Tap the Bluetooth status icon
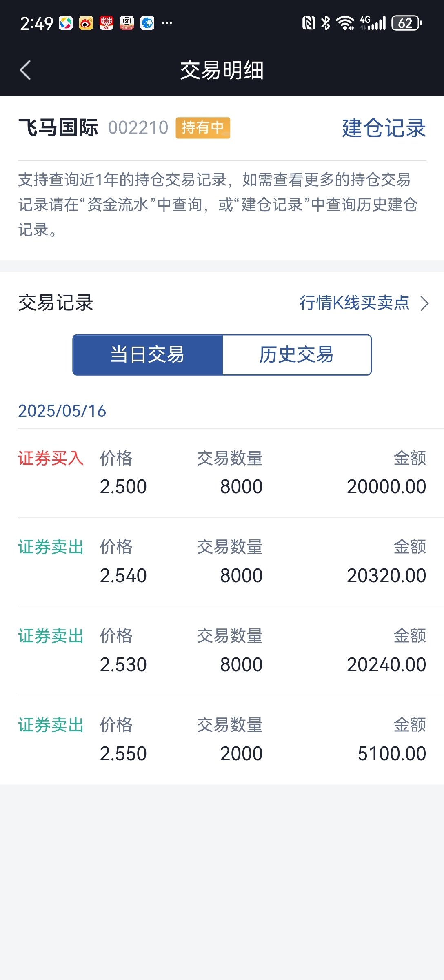 [326, 23]
